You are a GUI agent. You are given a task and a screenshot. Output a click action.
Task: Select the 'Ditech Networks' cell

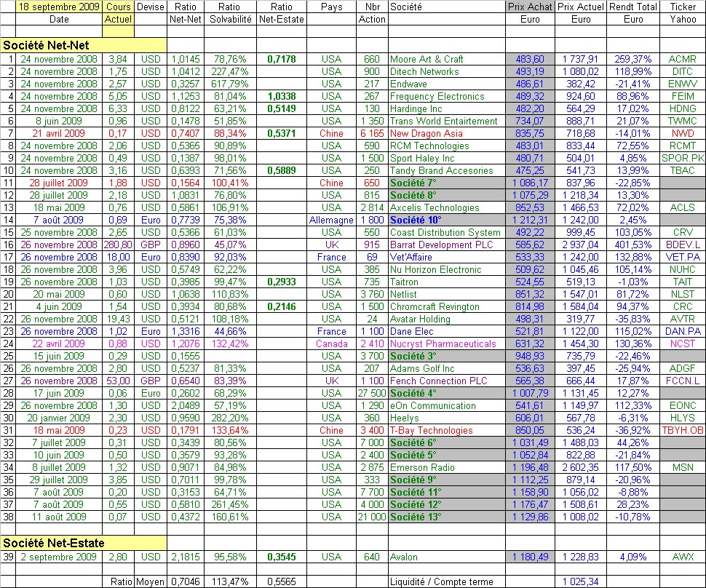[x=447, y=71]
